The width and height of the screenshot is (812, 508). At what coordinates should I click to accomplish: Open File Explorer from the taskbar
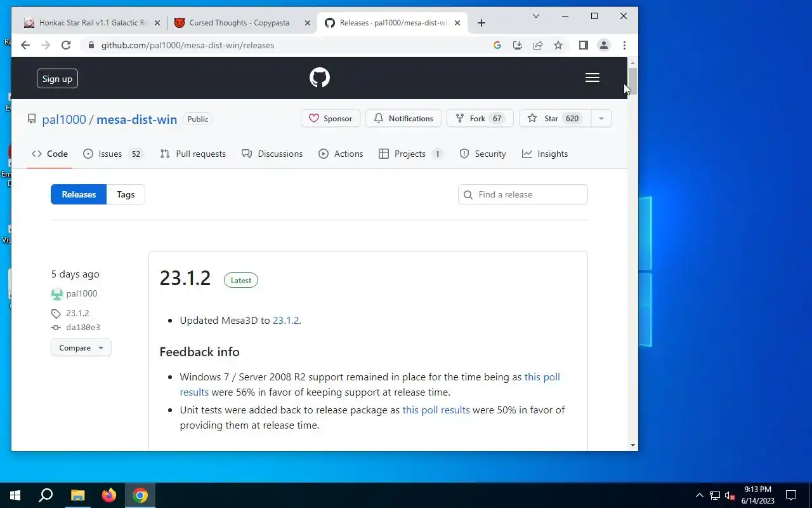[x=77, y=495]
